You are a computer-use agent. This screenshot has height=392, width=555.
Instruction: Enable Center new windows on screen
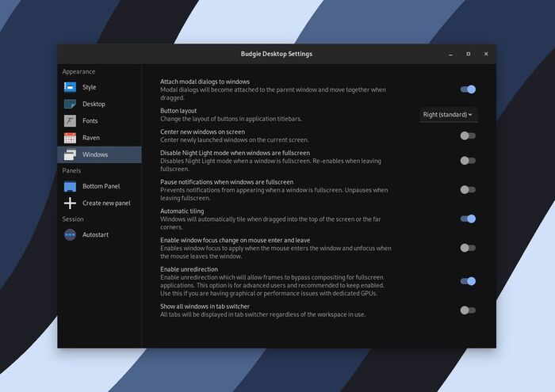tap(468, 135)
